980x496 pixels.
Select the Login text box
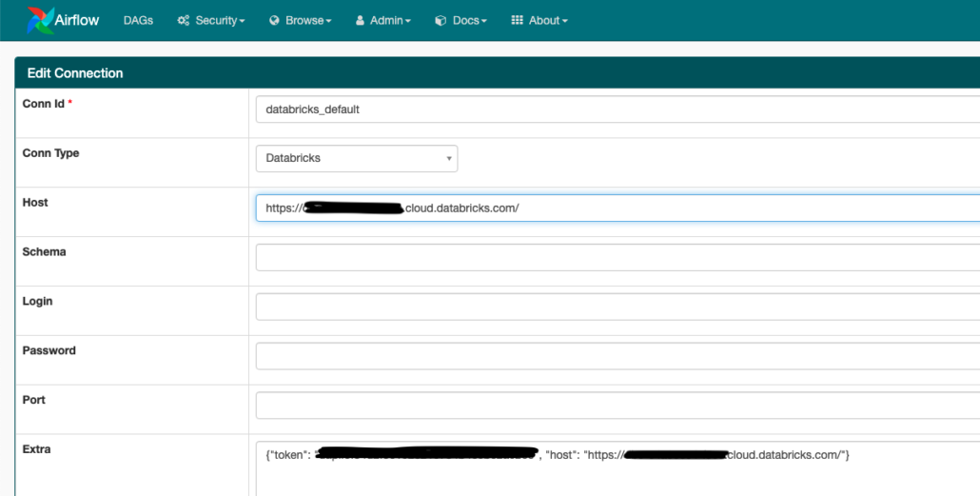[x=618, y=308]
